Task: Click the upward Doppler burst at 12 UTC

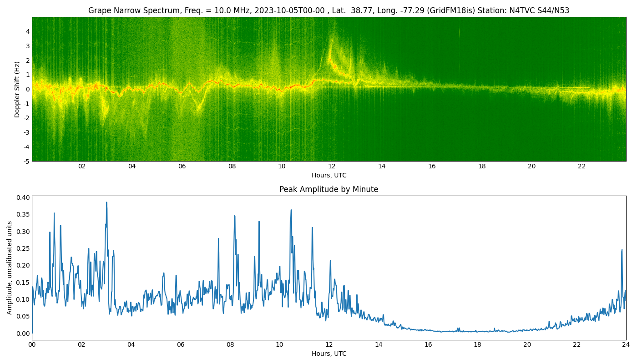Action: (x=331, y=50)
